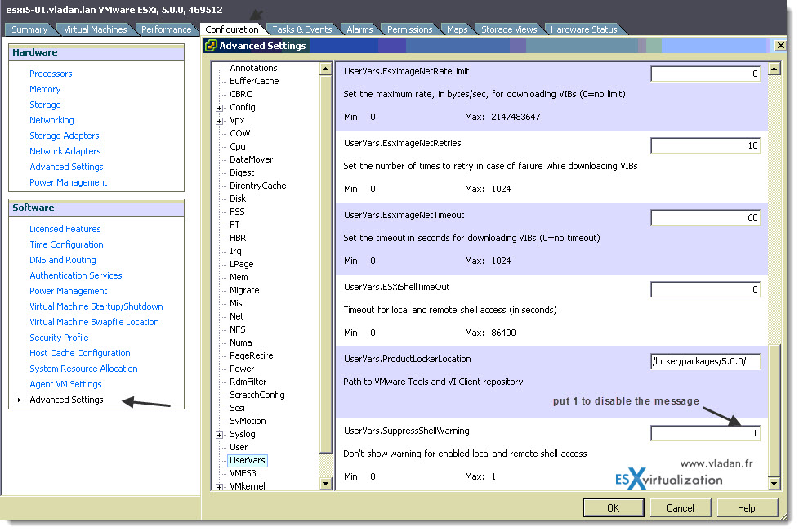Viewport: 799px width, 532px height.
Task: Open Virtual Machine Startup/Shutdown link
Action: point(96,306)
